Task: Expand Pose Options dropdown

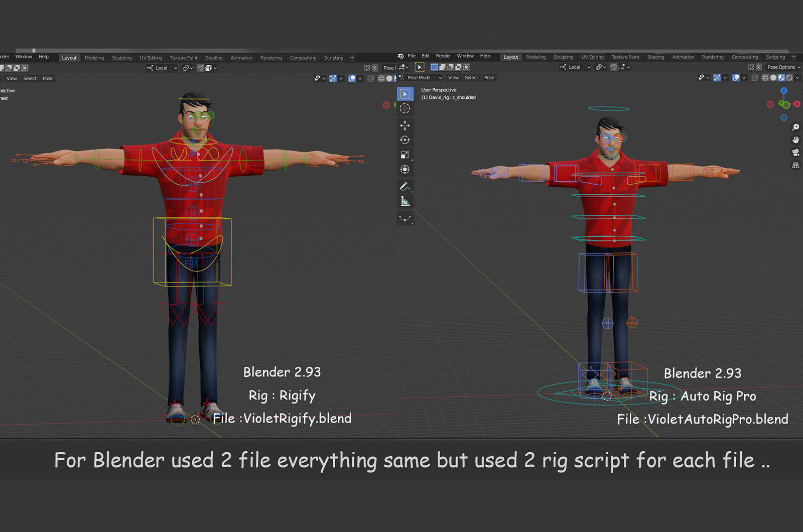Action: [783, 67]
